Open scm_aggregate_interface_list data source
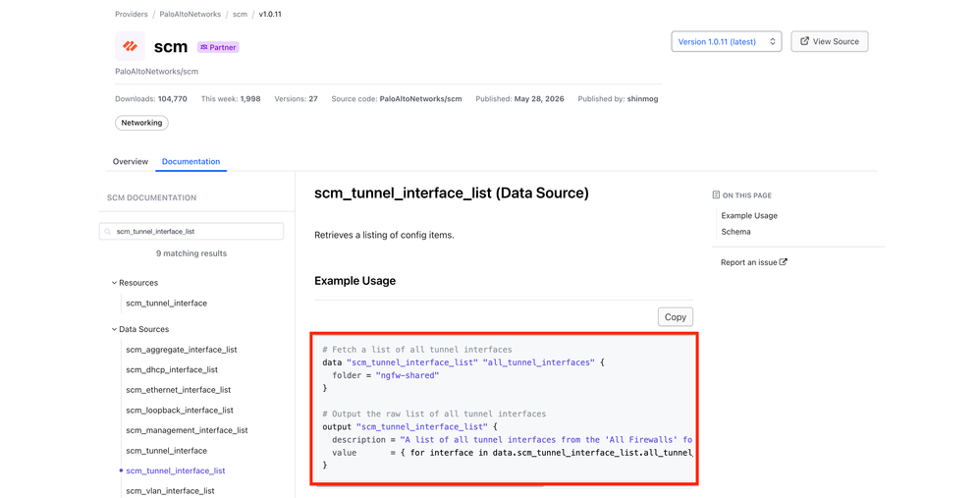Image resolution: width=980 pixels, height=498 pixels. click(182, 350)
